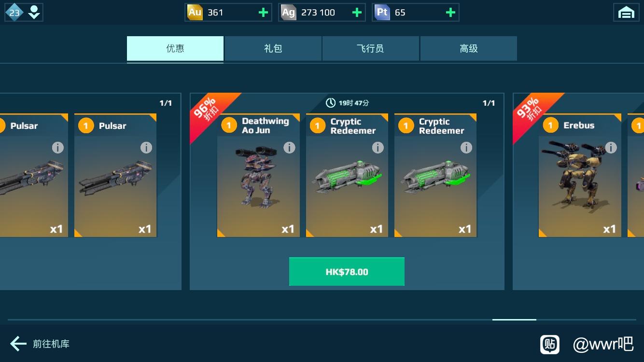The height and width of the screenshot is (362, 644).
Task: Go to hangar via 前往机库 link
Action: coord(51,344)
